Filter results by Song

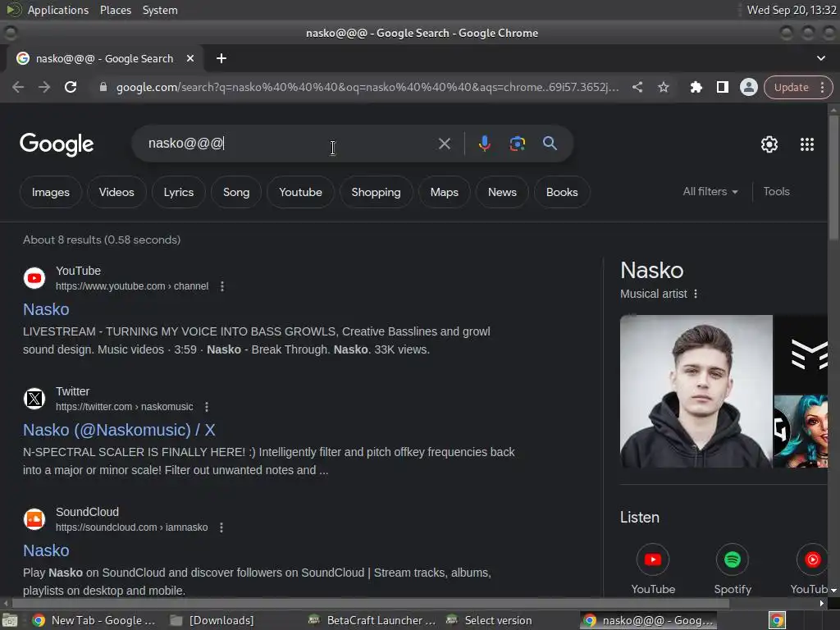click(236, 192)
